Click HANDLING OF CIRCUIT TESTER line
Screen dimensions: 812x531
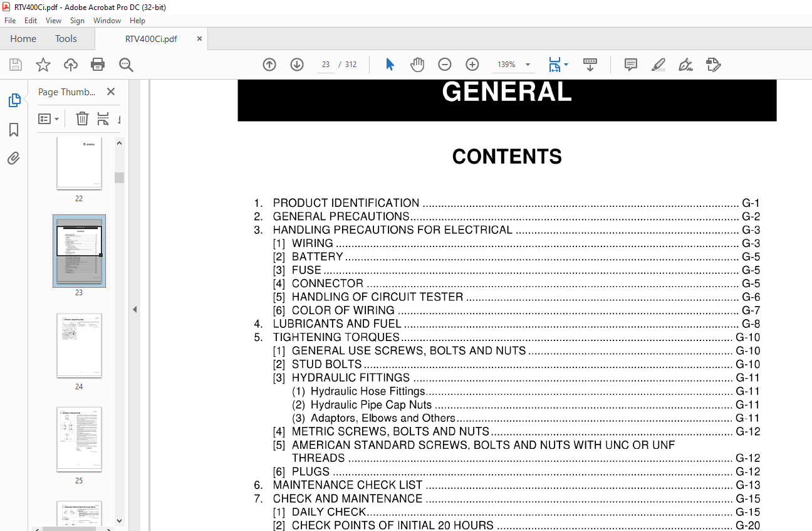pyautogui.click(x=516, y=297)
